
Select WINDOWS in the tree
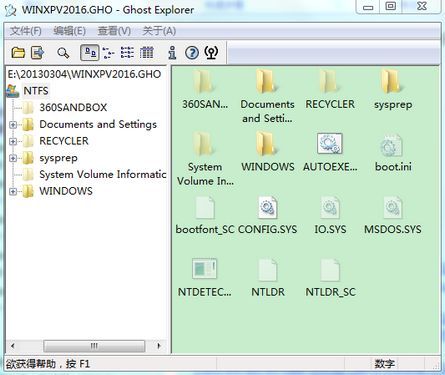point(66,191)
